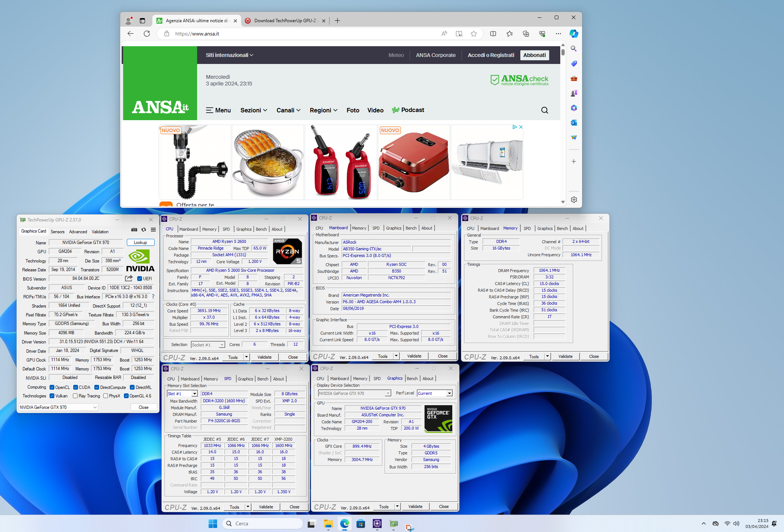This screenshot has height=532, width=784.
Task: Reload the page with Edge's refresh icon
Action: pyautogui.click(x=147, y=34)
